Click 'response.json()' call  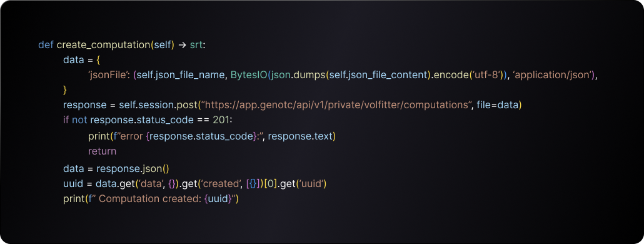(x=133, y=169)
